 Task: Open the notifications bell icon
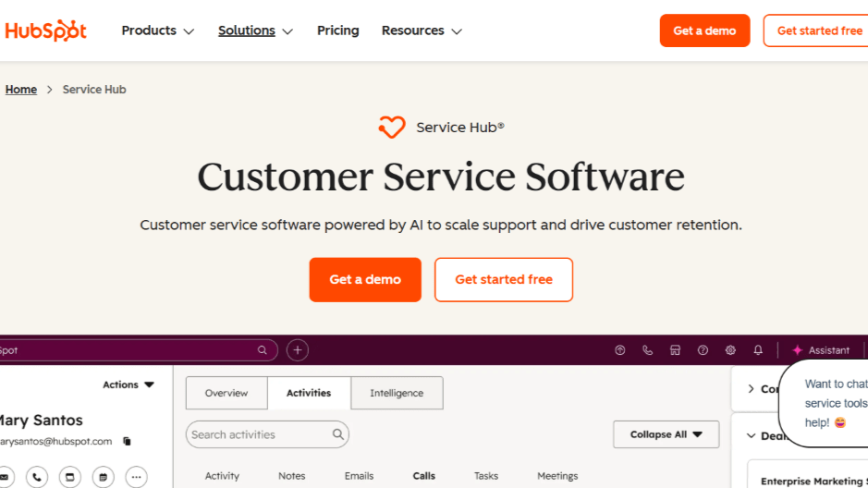pyautogui.click(x=758, y=350)
